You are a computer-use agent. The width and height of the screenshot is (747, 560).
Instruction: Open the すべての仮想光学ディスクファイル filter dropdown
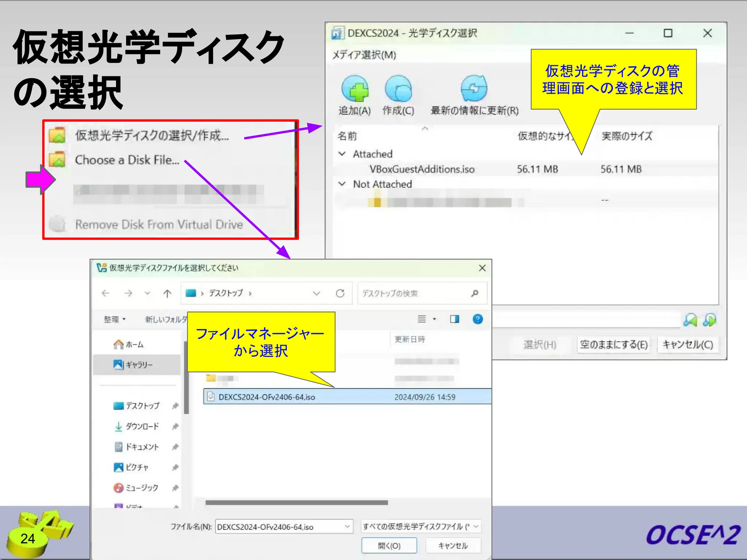click(x=421, y=526)
